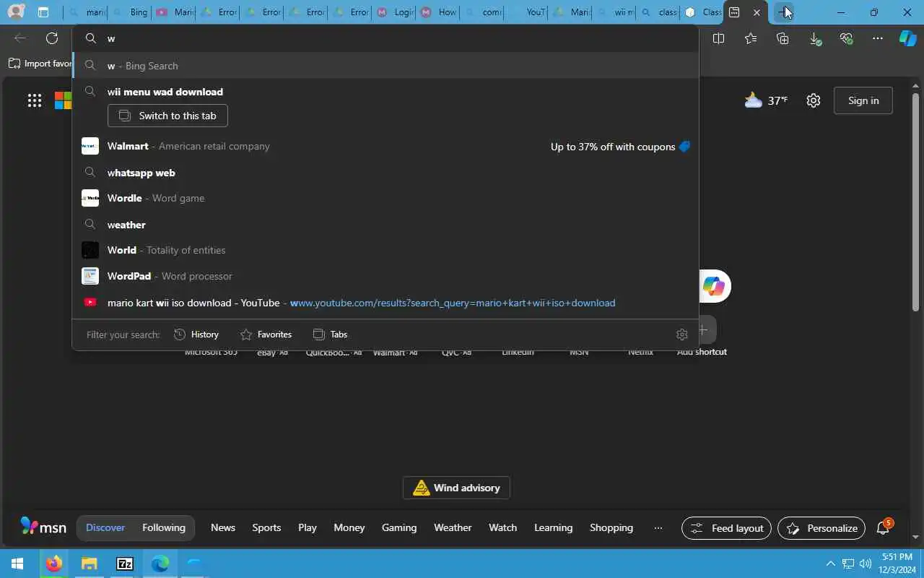The width and height of the screenshot is (924, 578).
Task: Open Windows Start menu
Action: (17, 564)
